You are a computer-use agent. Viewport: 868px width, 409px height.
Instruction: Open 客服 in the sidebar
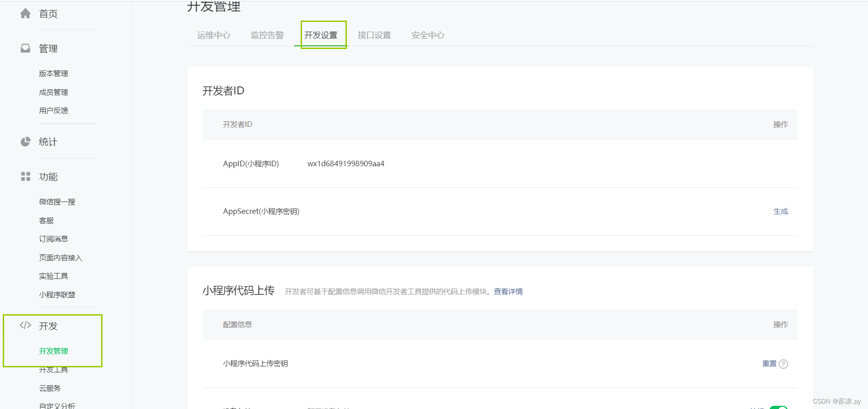click(46, 220)
